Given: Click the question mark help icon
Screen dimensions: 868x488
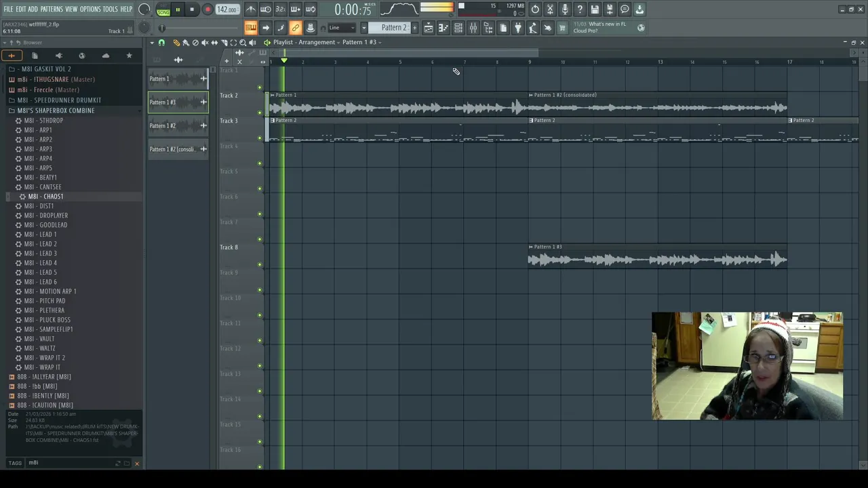Looking at the screenshot, I should (x=580, y=9).
